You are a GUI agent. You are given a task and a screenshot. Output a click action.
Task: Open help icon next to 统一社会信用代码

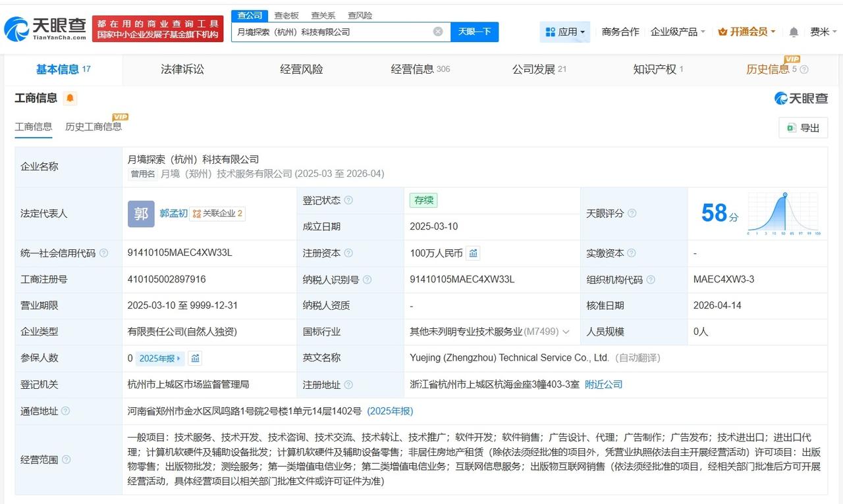103,253
